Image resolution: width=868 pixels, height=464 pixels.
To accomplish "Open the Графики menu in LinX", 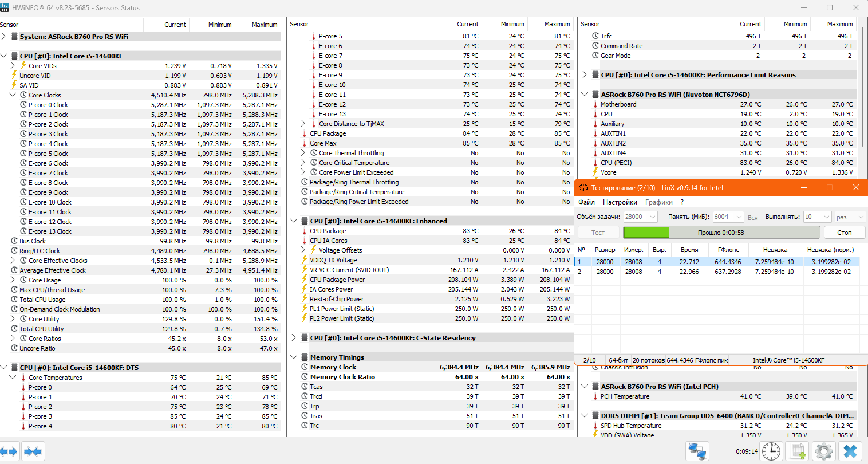I will 659,202.
